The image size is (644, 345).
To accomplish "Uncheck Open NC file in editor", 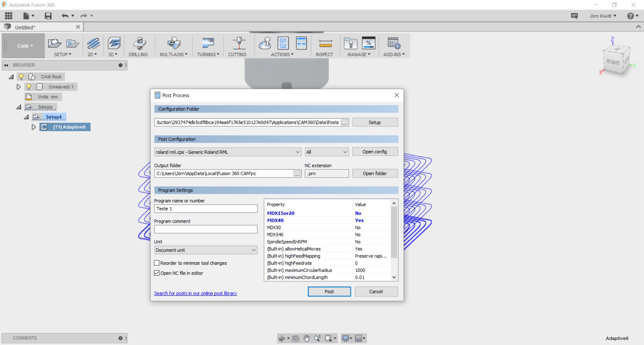I will (157, 273).
